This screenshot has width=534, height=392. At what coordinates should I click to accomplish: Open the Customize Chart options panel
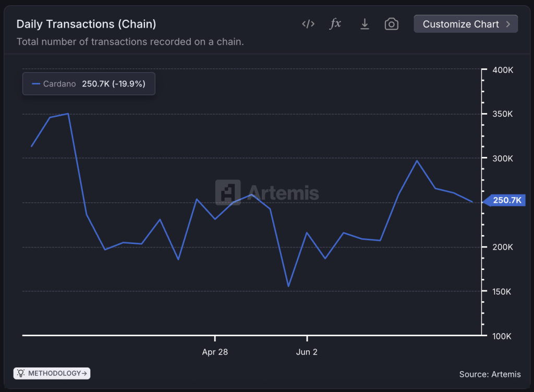[x=465, y=23]
